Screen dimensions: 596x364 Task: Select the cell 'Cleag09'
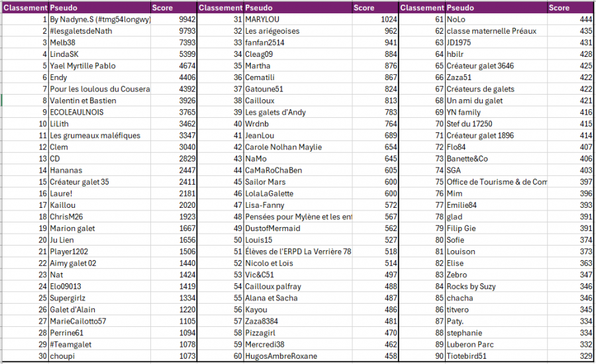298,54
